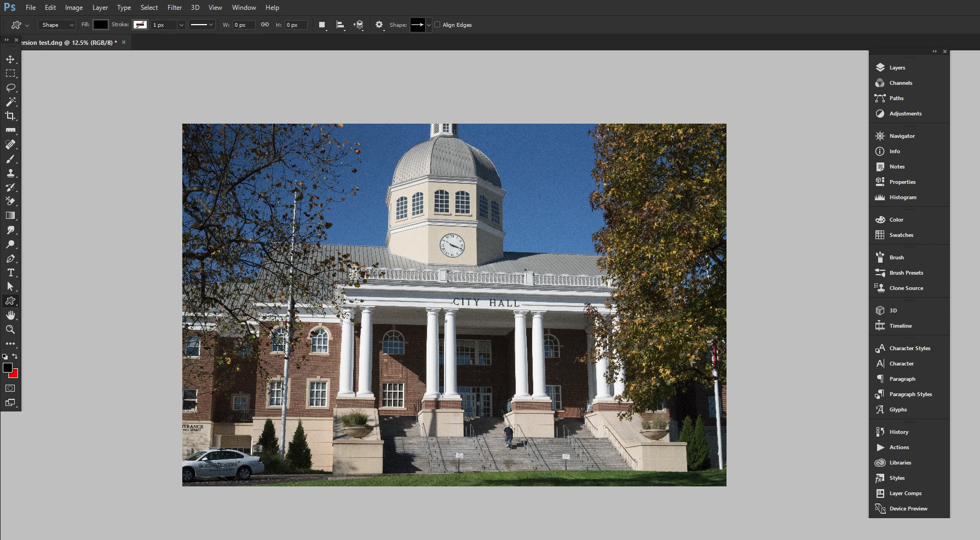
Task: Open the path alignment dropdown
Action: pos(341,25)
